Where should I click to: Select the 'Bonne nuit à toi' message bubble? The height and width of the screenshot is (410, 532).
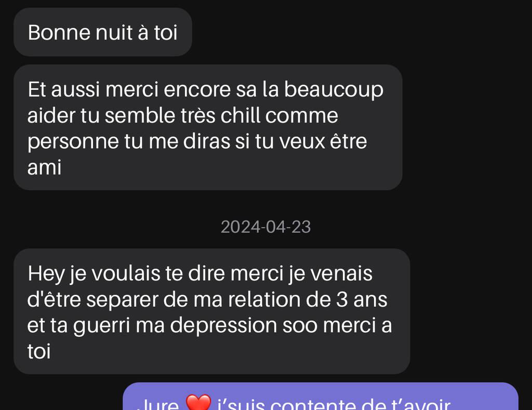[103, 32]
